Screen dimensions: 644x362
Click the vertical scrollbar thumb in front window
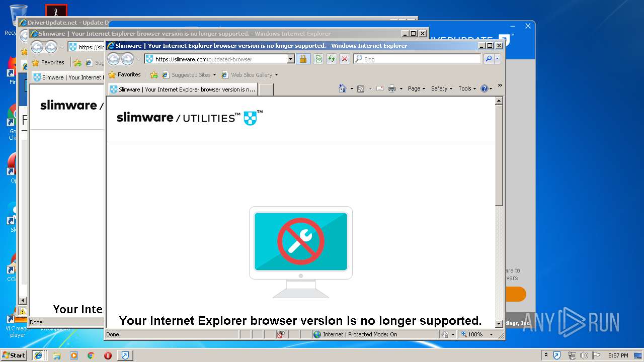pyautogui.click(x=499, y=155)
